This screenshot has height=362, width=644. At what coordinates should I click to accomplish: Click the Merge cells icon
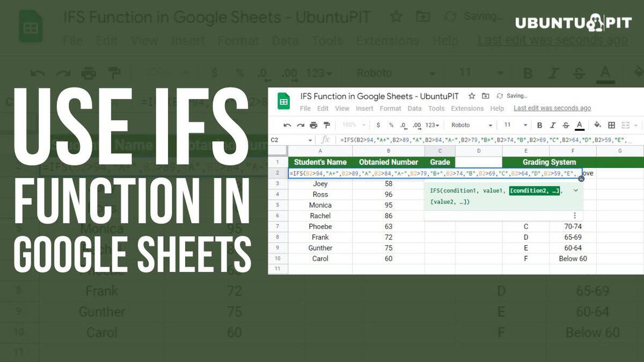tap(625, 125)
